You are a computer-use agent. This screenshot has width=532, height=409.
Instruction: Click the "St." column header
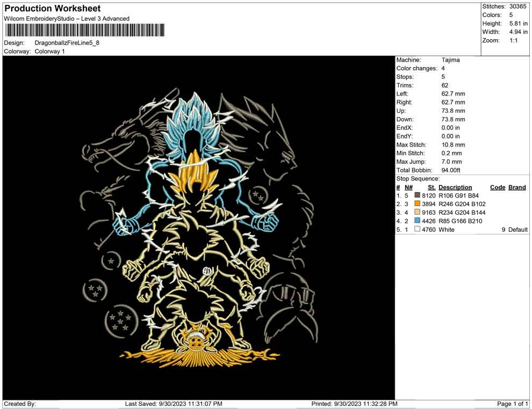coord(432,187)
